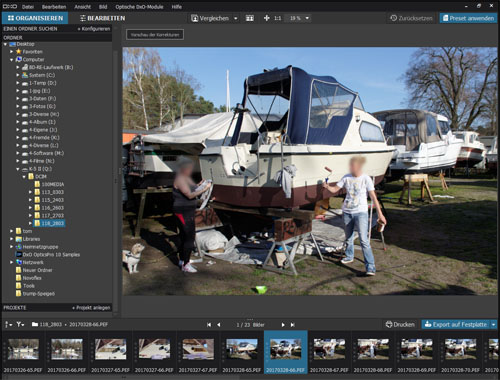Click Export auf Festplatte button
This screenshot has height=380, width=500.
point(456,324)
